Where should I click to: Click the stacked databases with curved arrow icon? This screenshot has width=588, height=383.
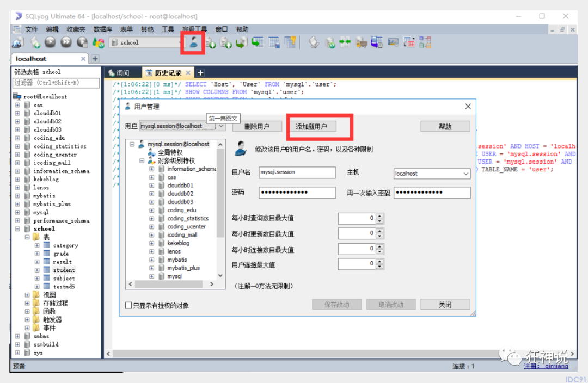tap(242, 42)
